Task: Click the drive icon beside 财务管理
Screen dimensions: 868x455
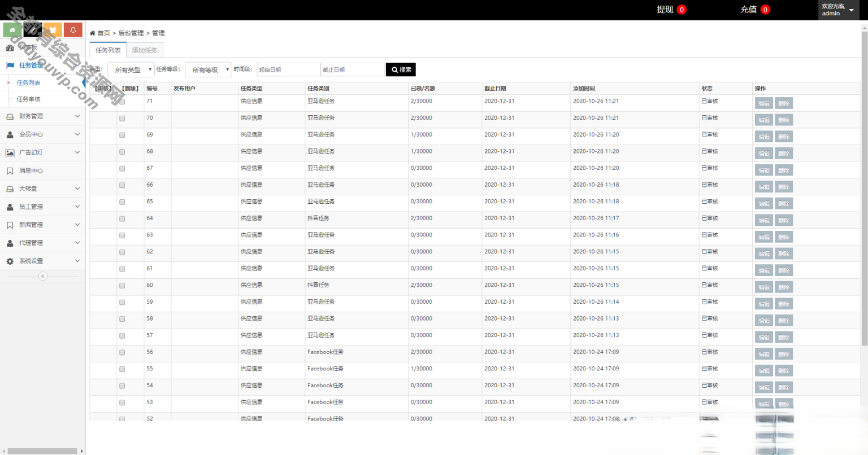Action: (x=10, y=116)
